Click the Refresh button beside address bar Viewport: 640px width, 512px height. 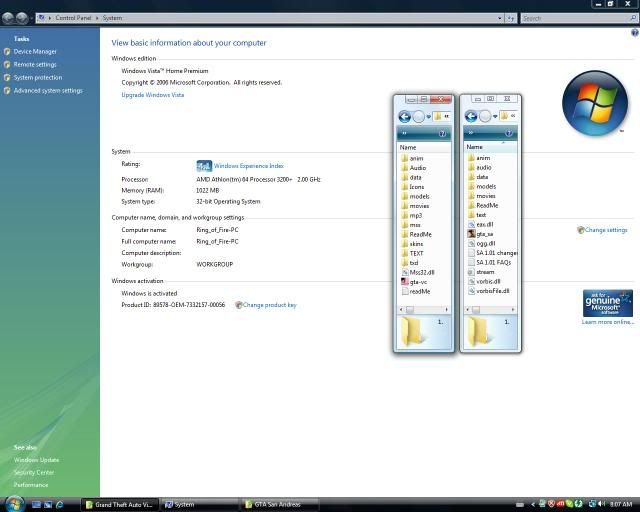(x=511, y=18)
